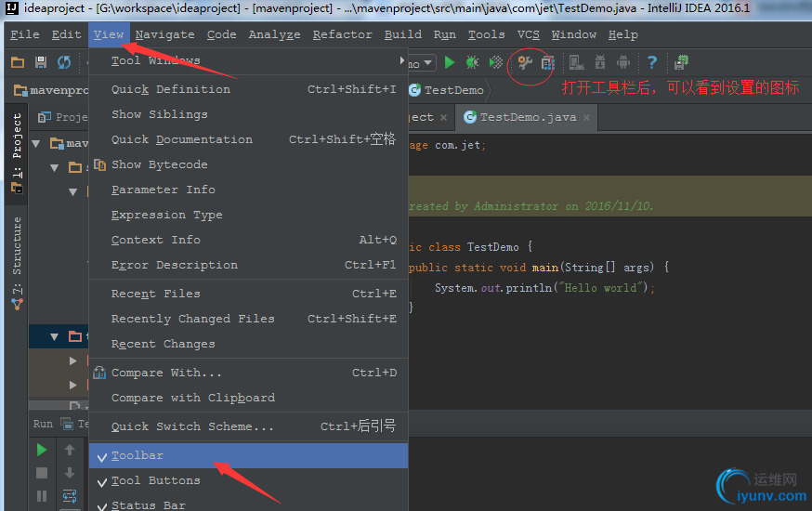
Task: Open the File menu
Action: pyautogui.click(x=25, y=34)
